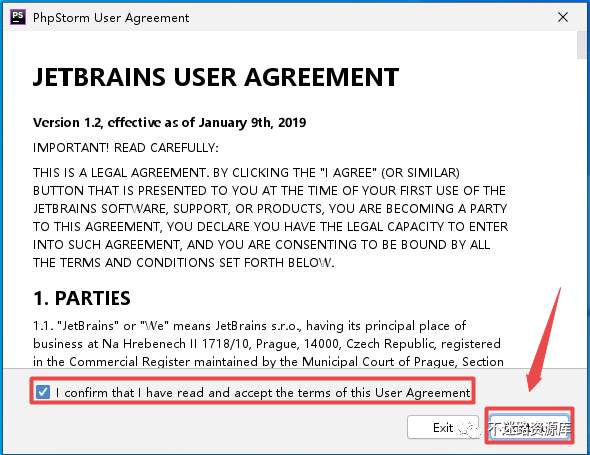Click the red arrow annotation graphic
Image resolution: width=590 pixels, height=455 pixels.
[543, 341]
